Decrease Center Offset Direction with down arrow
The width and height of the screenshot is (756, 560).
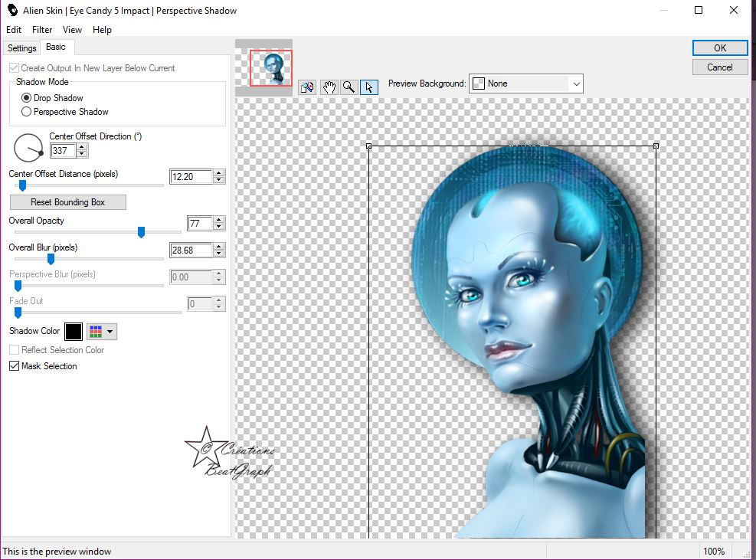(82, 154)
